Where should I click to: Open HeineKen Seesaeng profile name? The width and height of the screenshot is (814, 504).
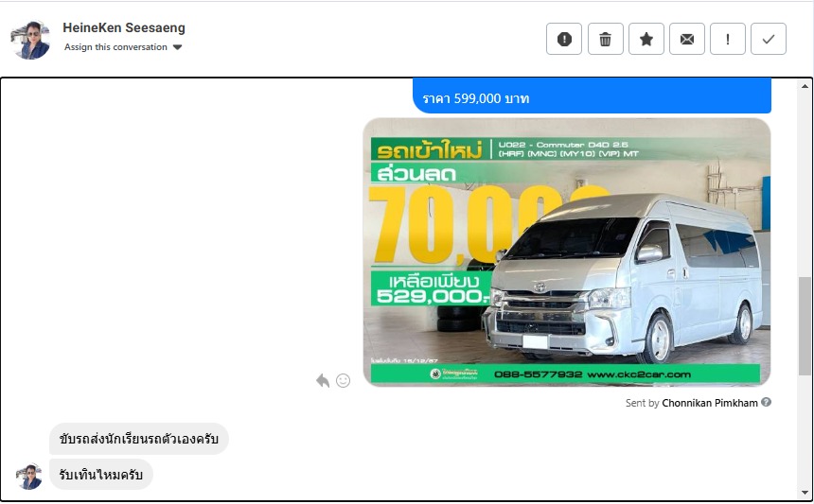point(124,27)
